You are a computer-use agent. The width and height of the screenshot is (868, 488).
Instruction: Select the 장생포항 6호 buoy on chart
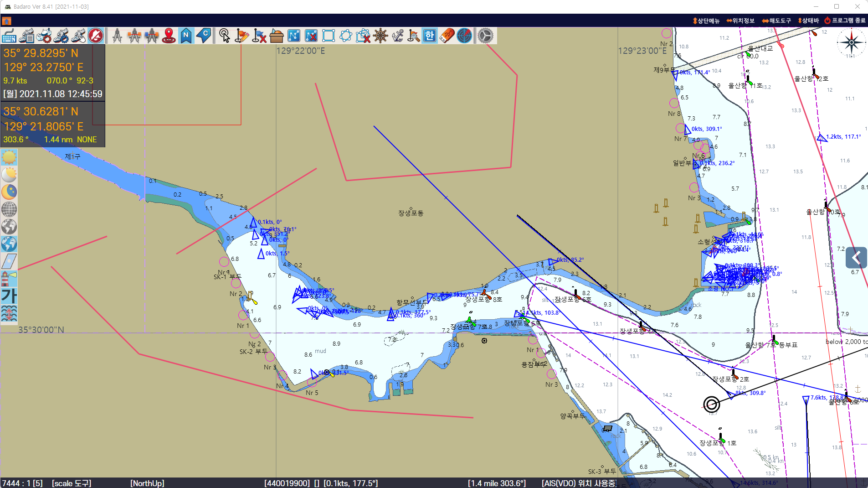coord(576,294)
